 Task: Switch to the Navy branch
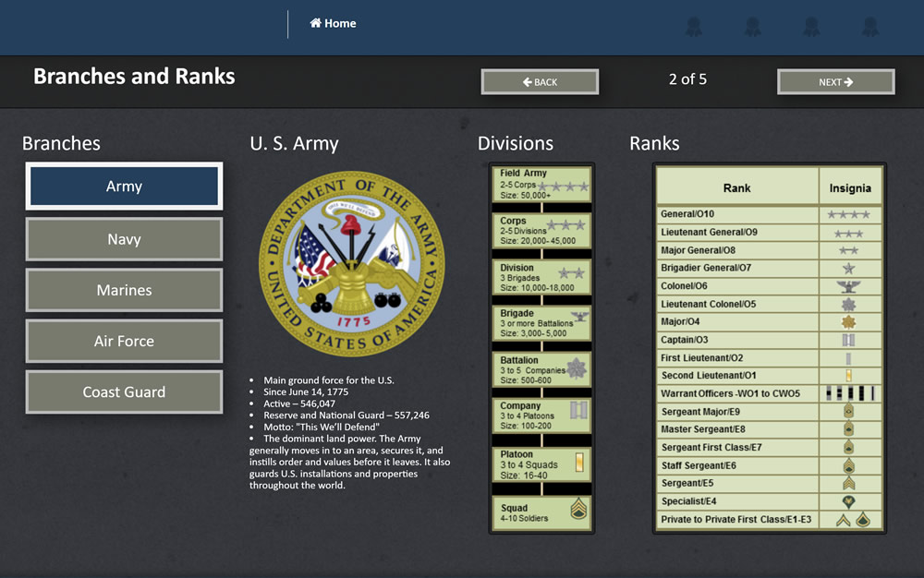[124, 239]
